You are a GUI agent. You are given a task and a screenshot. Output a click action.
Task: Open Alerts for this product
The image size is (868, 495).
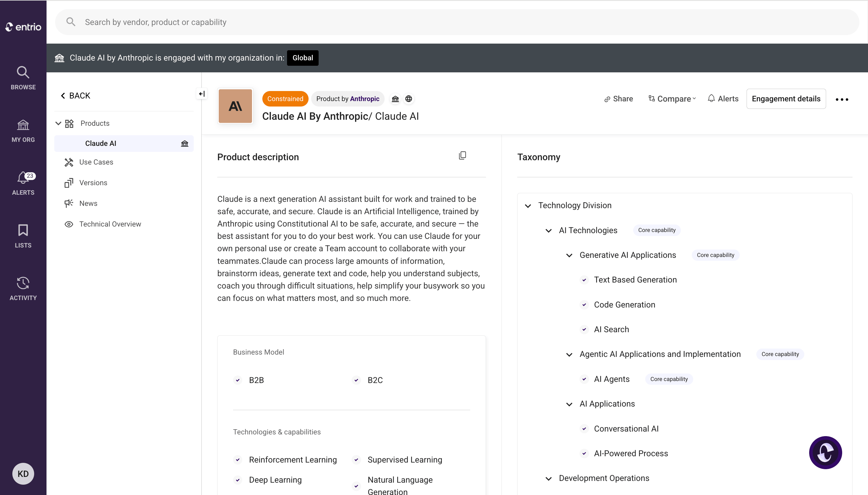tap(723, 98)
